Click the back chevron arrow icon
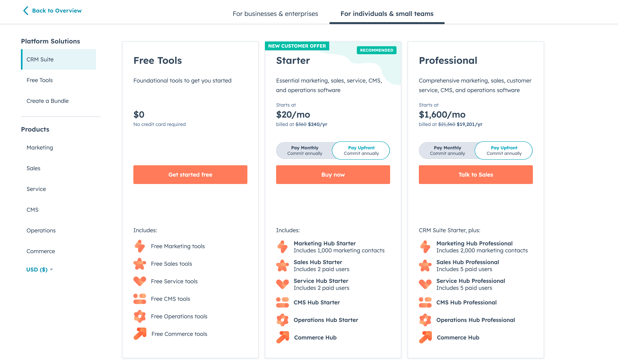 pyautogui.click(x=26, y=11)
